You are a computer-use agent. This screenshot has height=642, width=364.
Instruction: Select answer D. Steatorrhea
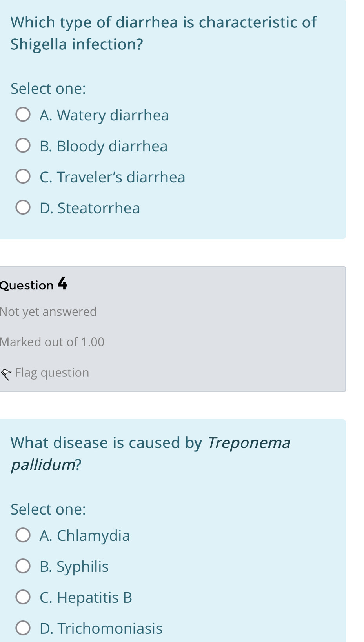[x=23, y=207]
